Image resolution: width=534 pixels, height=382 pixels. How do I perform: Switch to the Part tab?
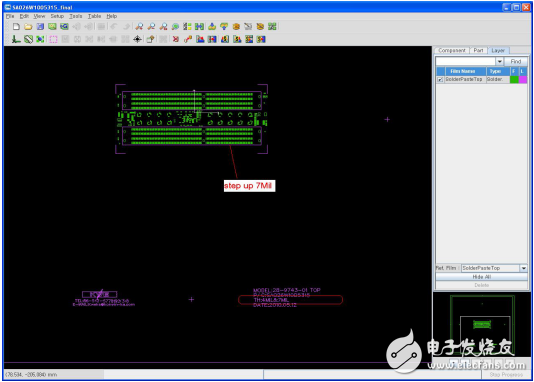pyautogui.click(x=478, y=50)
